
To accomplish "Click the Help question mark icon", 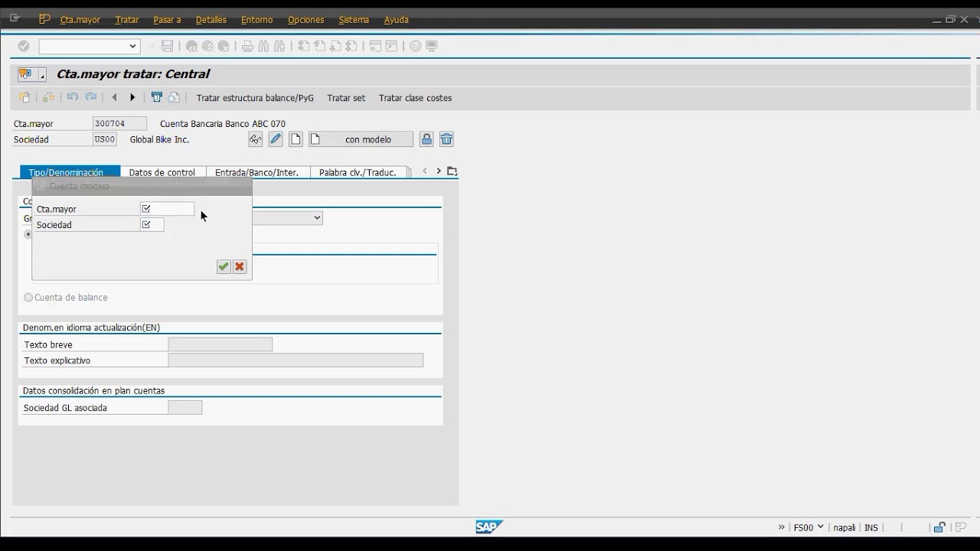I will tap(415, 46).
